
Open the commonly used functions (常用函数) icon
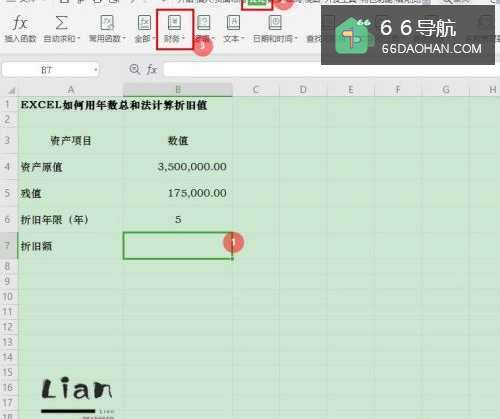point(107,23)
